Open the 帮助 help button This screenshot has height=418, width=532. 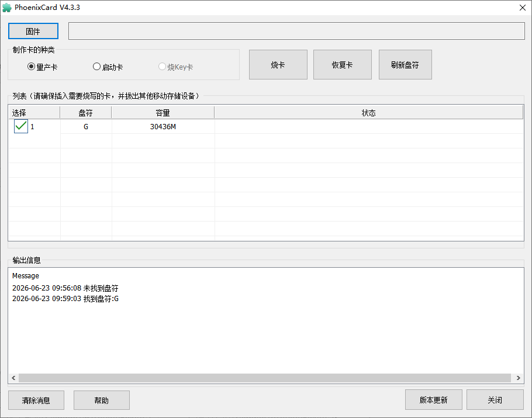click(x=102, y=400)
